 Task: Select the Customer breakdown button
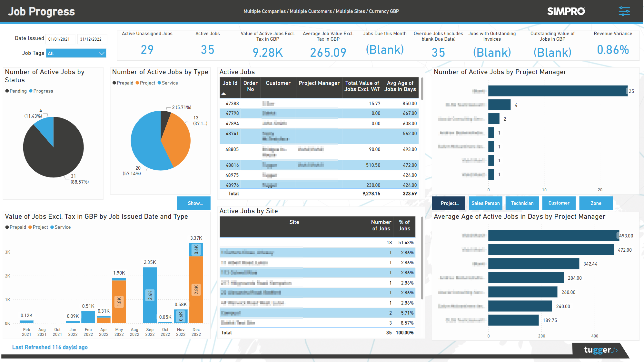click(559, 203)
